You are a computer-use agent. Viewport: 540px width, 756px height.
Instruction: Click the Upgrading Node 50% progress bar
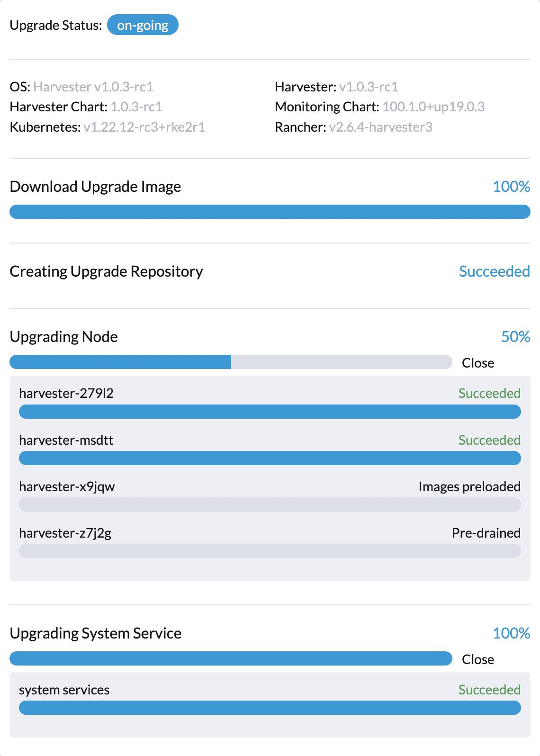231,362
